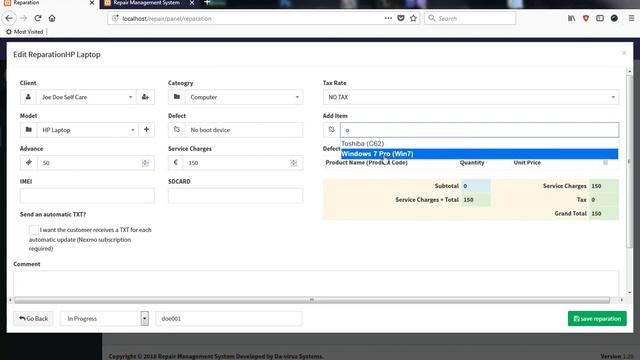Click the money icon beside Advance

(x=29, y=162)
